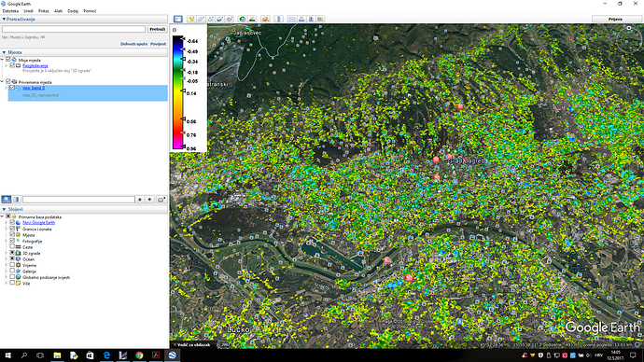Open the Alati menu

click(58, 11)
